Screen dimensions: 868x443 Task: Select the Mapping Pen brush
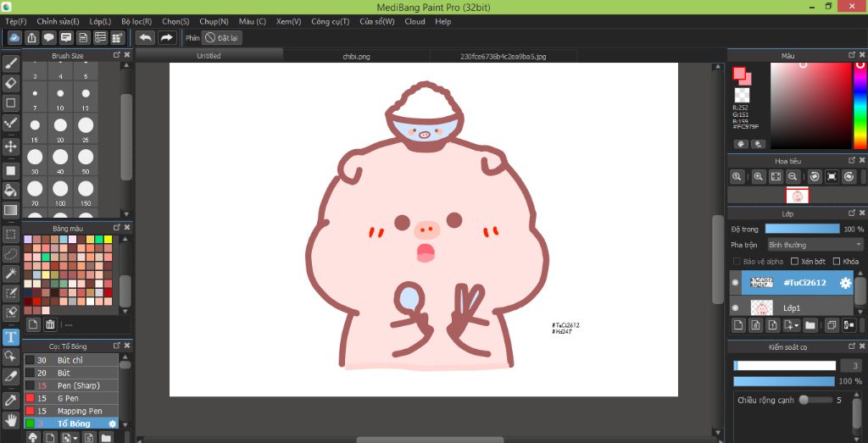point(71,411)
